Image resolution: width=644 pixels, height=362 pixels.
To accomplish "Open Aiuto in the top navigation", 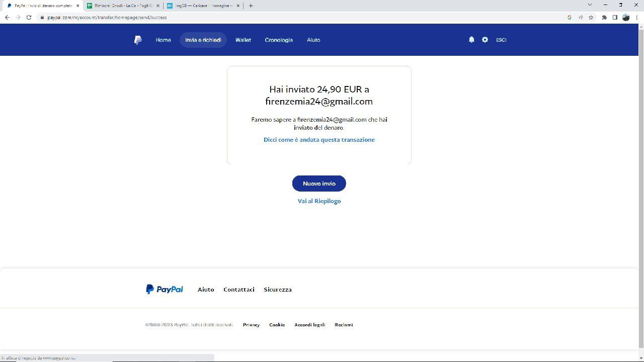I will (x=313, y=40).
